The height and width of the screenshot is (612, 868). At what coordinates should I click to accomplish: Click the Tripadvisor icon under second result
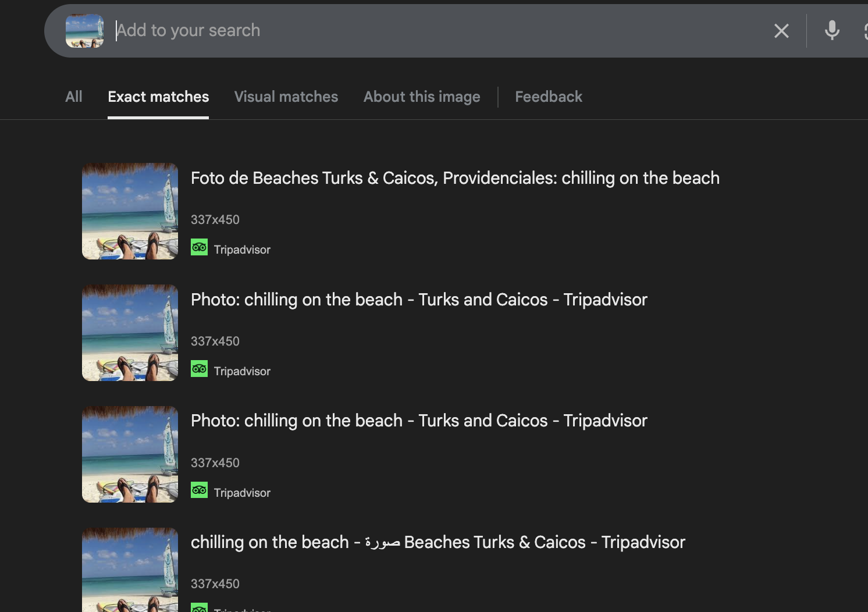pyautogui.click(x=199, y=369)
